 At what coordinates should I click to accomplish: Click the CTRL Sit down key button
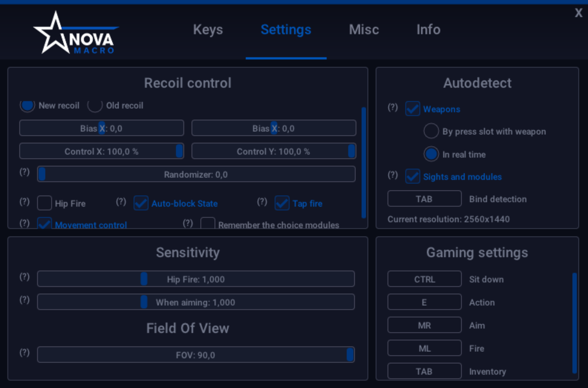425,279
